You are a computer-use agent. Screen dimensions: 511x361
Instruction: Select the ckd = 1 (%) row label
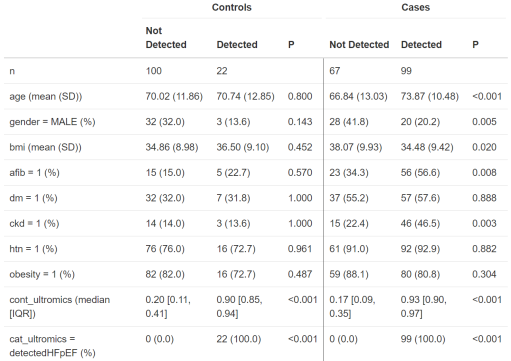pyautogui.click(x=34, y=223)
